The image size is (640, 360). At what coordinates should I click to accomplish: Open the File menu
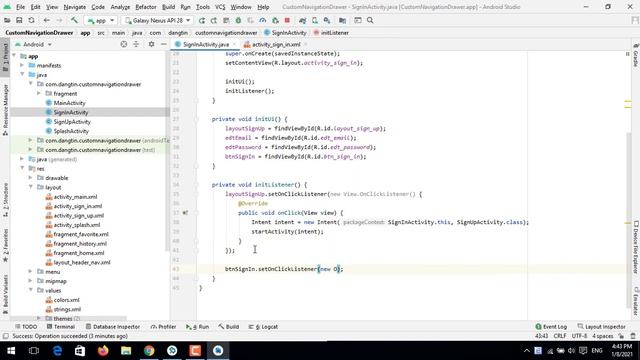click(20, 7)
